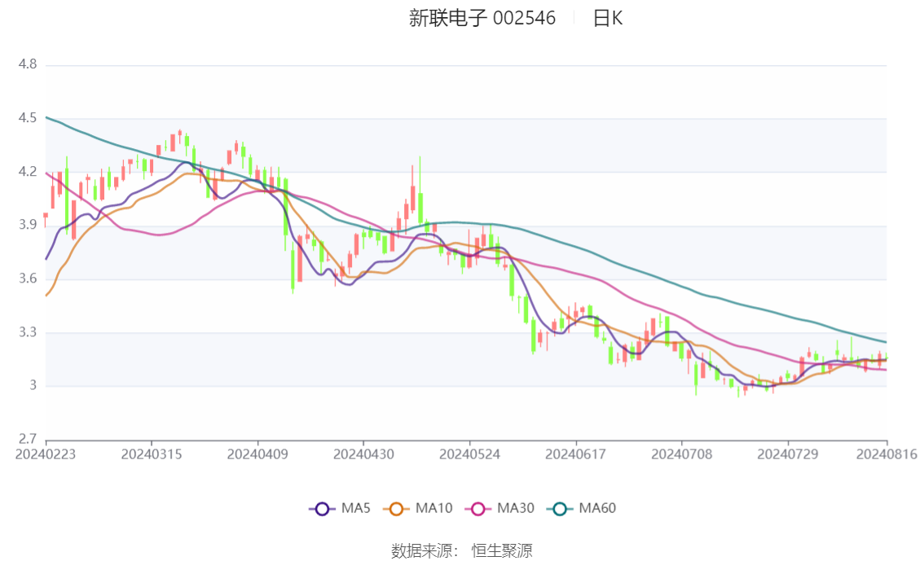Hide the MA10 line via its text label
924x561 pixels.
(433, 509)
